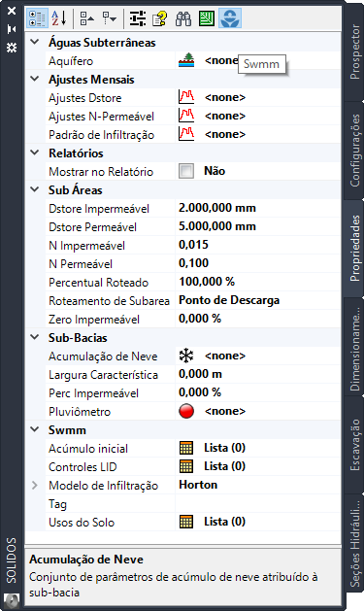Click the expand-all tree toolbar icon
Viewport: 364px width, 611px height.
110,17
